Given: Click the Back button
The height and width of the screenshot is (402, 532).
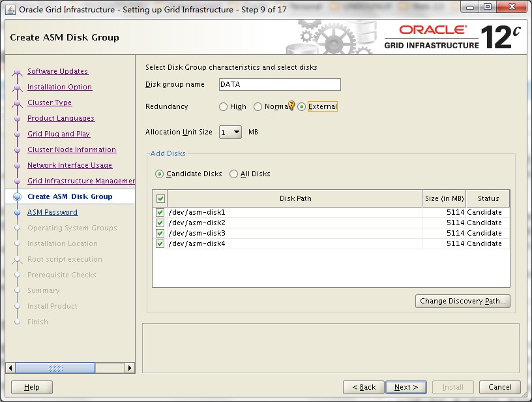Looking at the screenshot, I should coord(364,387).
